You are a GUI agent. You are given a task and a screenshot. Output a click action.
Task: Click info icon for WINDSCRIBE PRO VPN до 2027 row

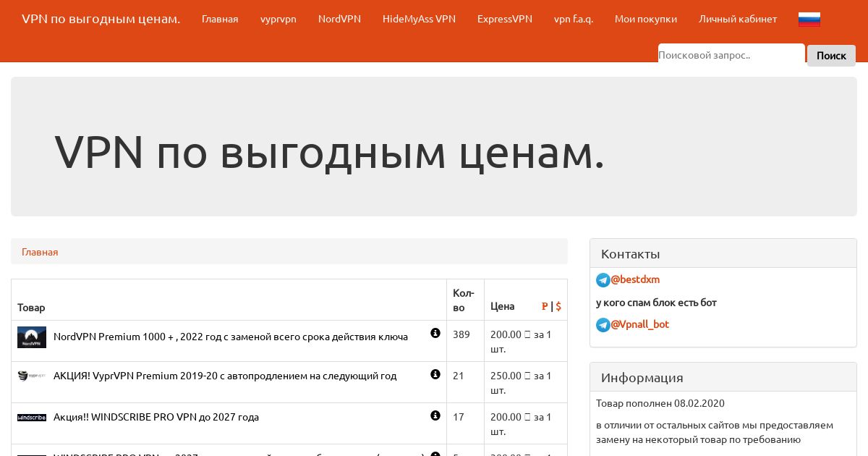click(x=435, y=415)
